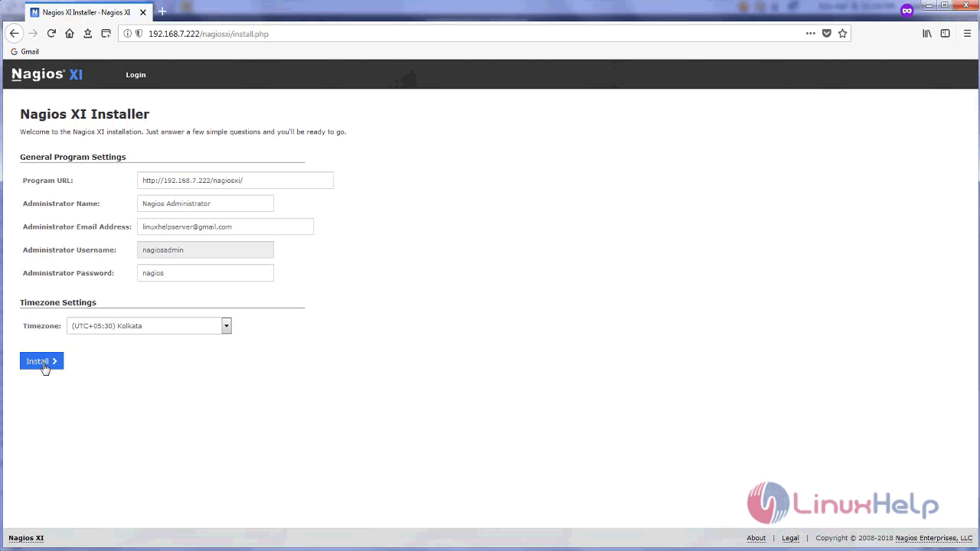The width and height of the screenshot is (980, 551).
Task: Close the Nagios XI Installer tab
Action: (145, 12)
